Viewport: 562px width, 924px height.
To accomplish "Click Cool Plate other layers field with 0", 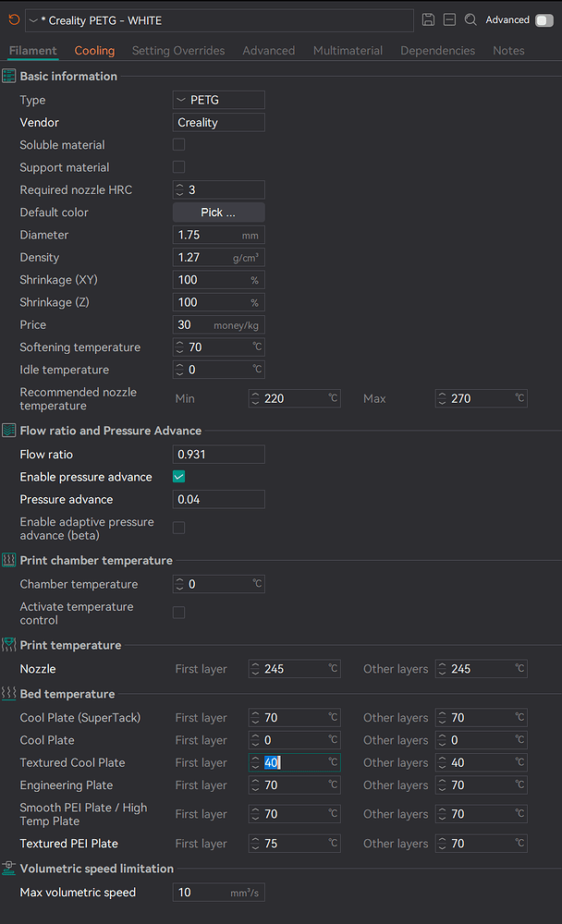I will pyautogui.click(x=482, y=739).
